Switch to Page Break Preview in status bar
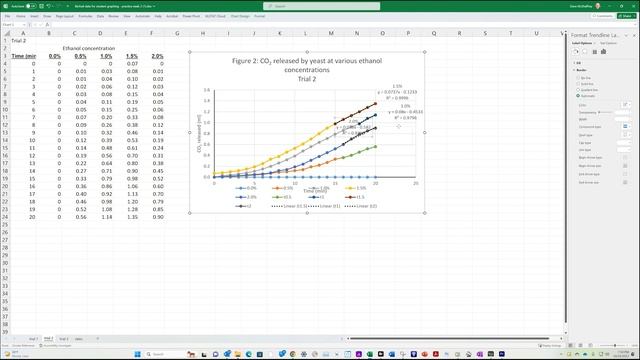This screenshot has width=640, height=360. 590,345
